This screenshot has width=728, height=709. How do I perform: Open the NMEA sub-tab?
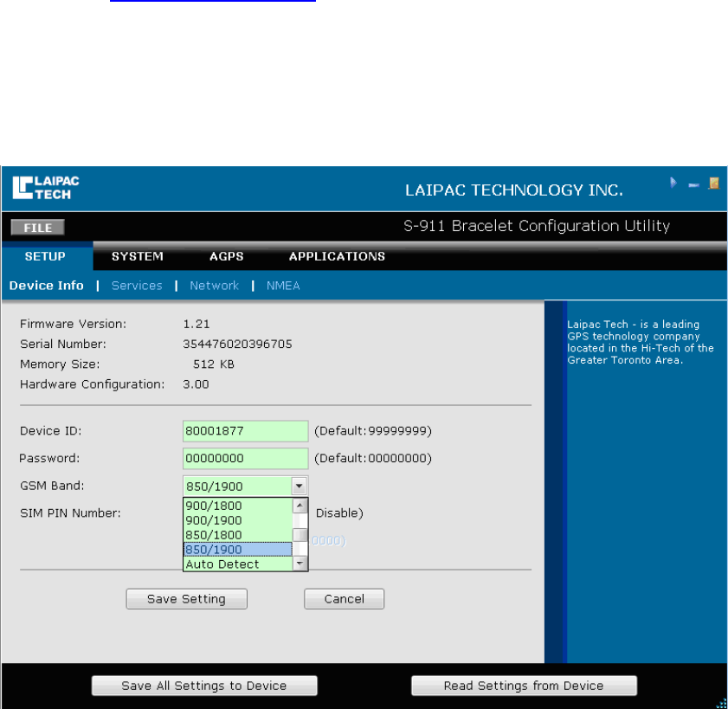[283, 286]
